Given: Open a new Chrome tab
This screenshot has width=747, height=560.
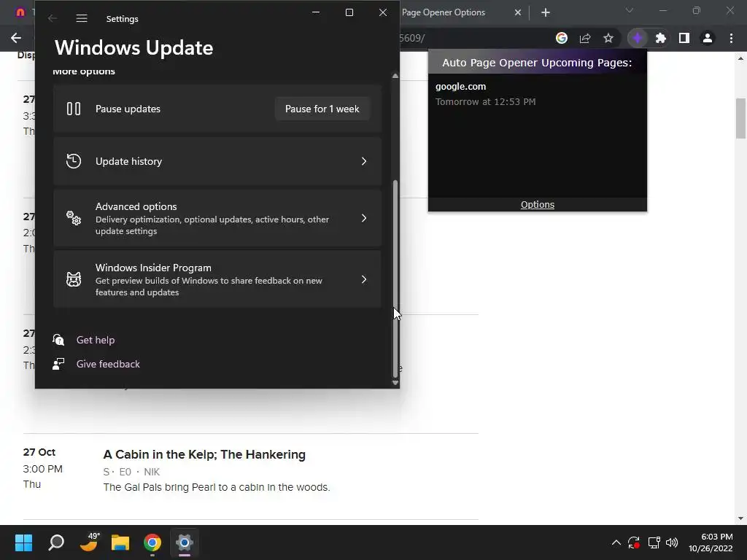Looking at the screenshot, I should click(546, 12).
